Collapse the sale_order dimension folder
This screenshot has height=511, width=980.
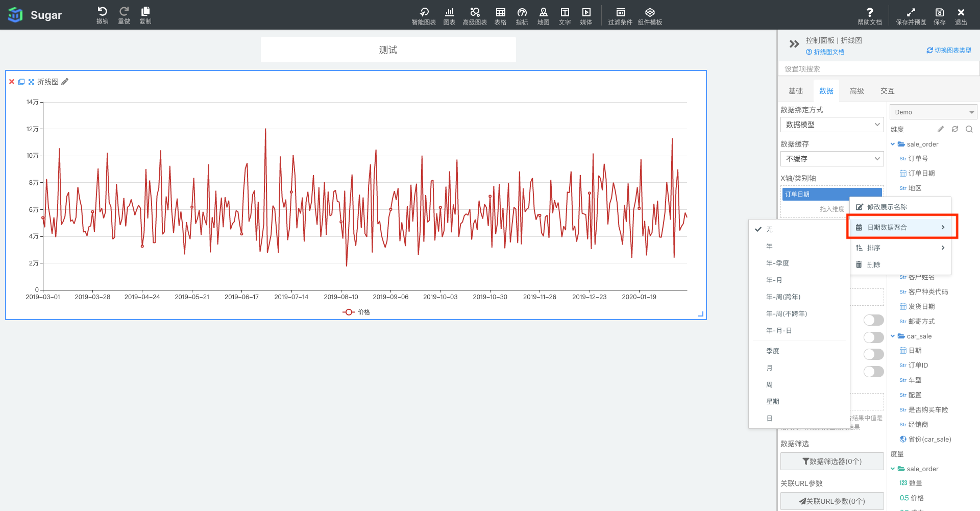click(x=892, y=144)
